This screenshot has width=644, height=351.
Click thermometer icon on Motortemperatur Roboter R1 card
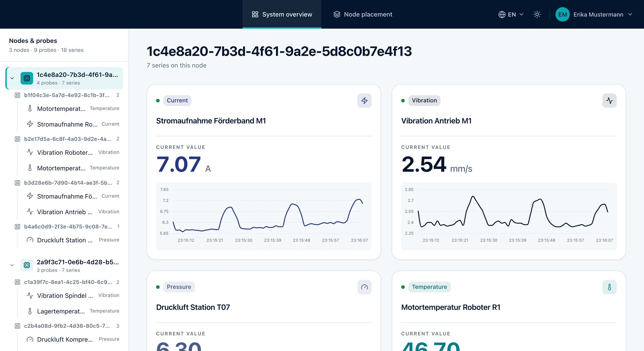tap(609, 287)
